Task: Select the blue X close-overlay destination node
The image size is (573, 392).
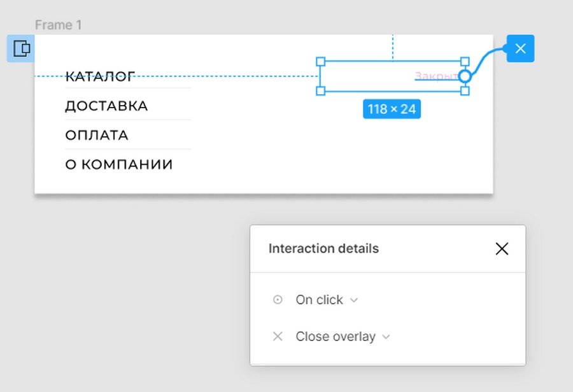Action: [x=520, y=48]
